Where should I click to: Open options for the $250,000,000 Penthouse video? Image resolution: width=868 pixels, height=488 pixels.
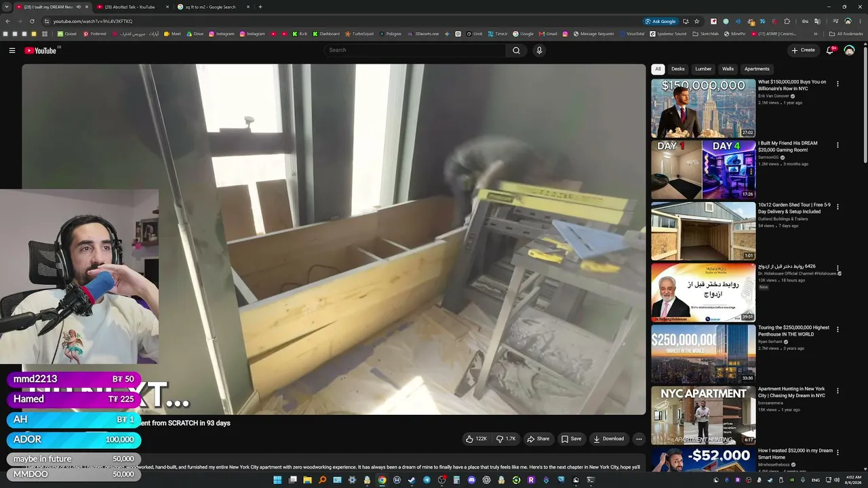click(x=837, y=329)
